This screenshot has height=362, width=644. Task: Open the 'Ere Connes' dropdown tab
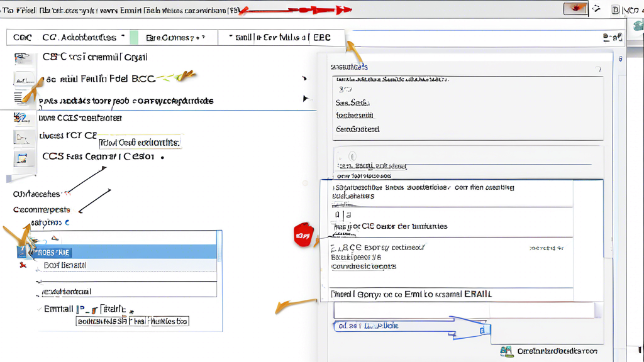coord(175,38)
